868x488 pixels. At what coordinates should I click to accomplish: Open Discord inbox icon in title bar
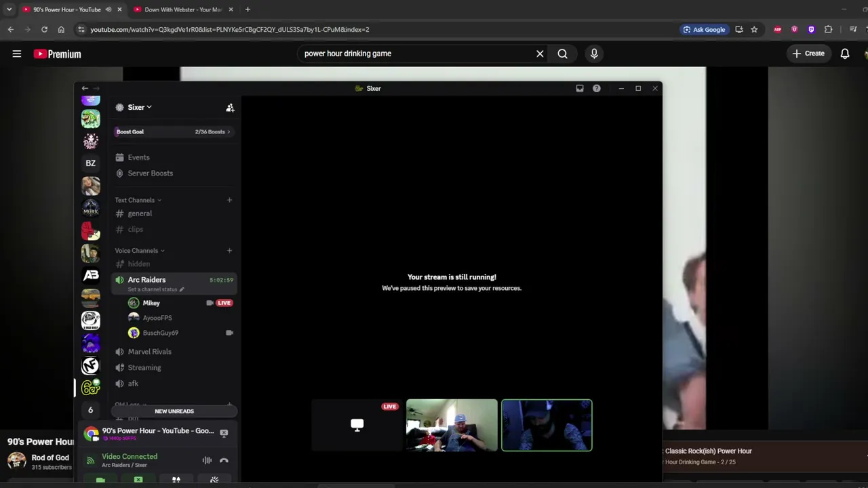580,88
